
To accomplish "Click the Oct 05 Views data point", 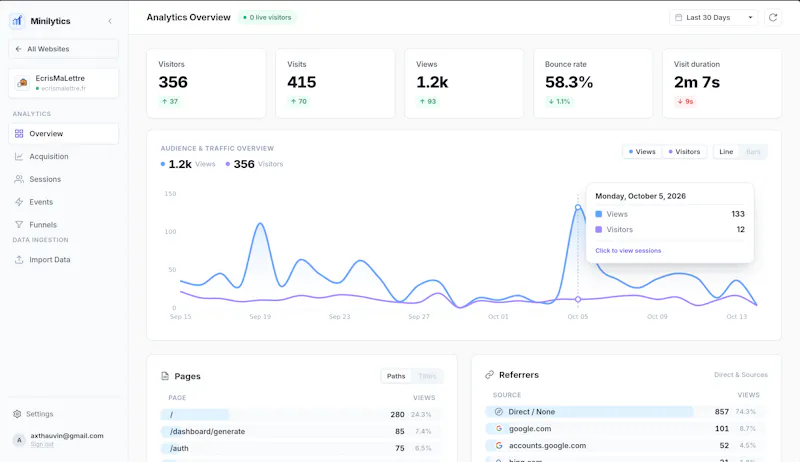I will [x=578, y=207].
